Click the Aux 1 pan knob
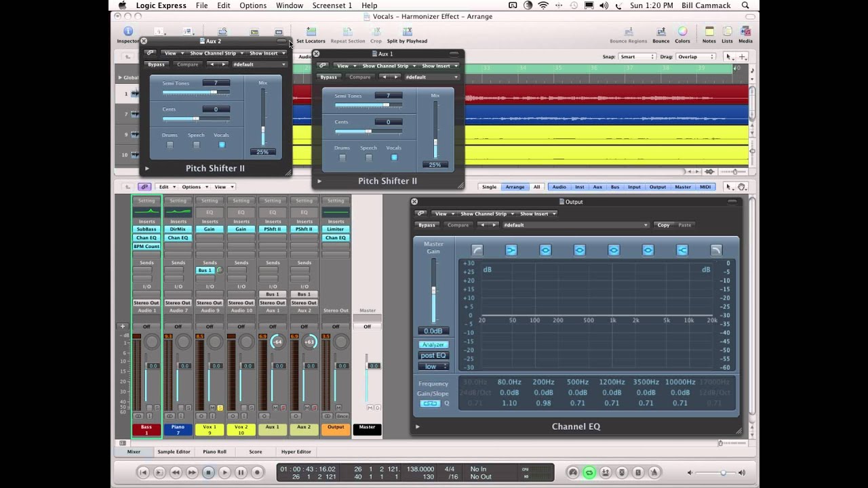 pyautogui.click(x=277, y=342)
